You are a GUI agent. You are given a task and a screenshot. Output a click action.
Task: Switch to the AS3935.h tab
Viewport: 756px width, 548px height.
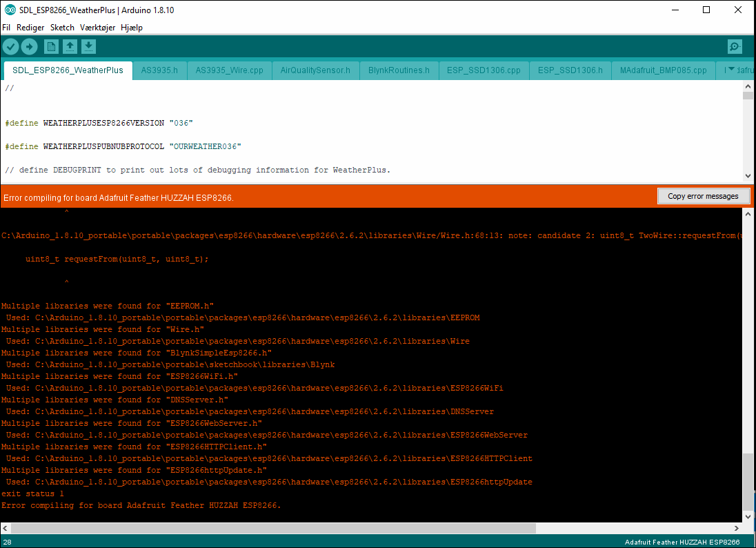pos(159,70)
